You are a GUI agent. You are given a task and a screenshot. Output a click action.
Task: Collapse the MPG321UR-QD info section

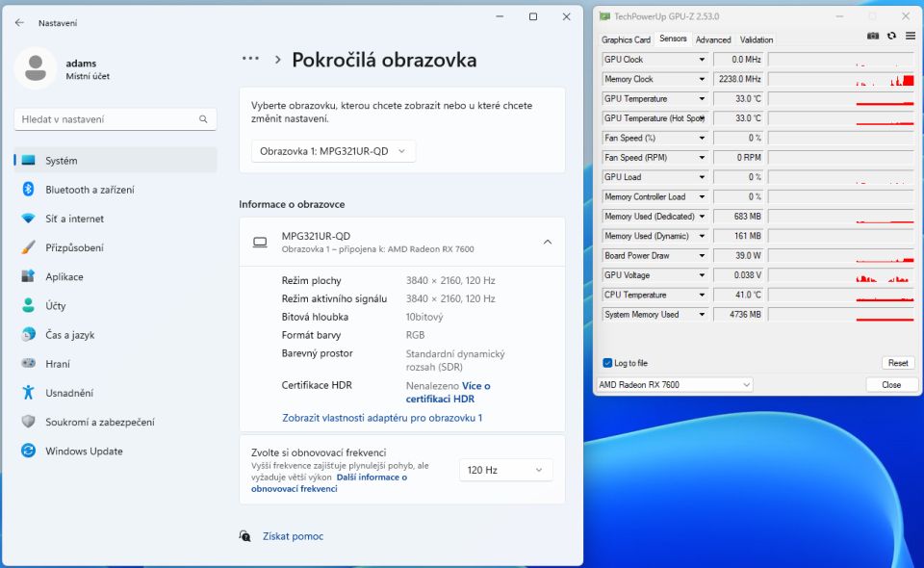pyautogui.click(x=548, y=243)
